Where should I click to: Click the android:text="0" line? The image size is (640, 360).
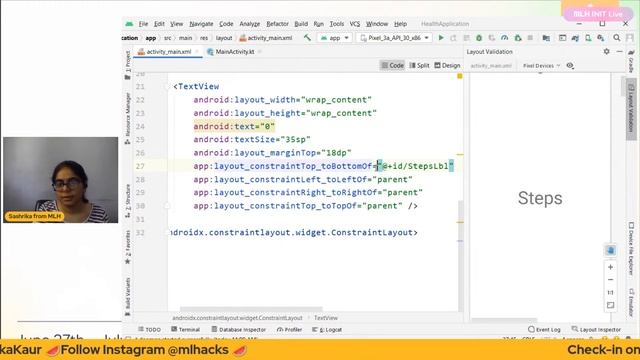tap(234, 127)
